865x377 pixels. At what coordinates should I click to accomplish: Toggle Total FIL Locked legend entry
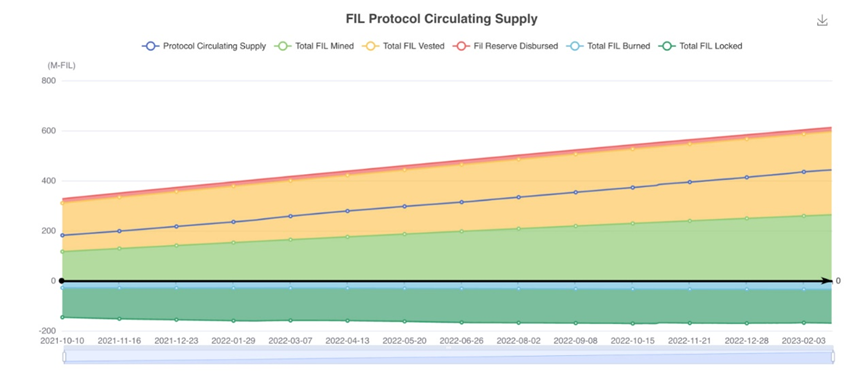700,46
